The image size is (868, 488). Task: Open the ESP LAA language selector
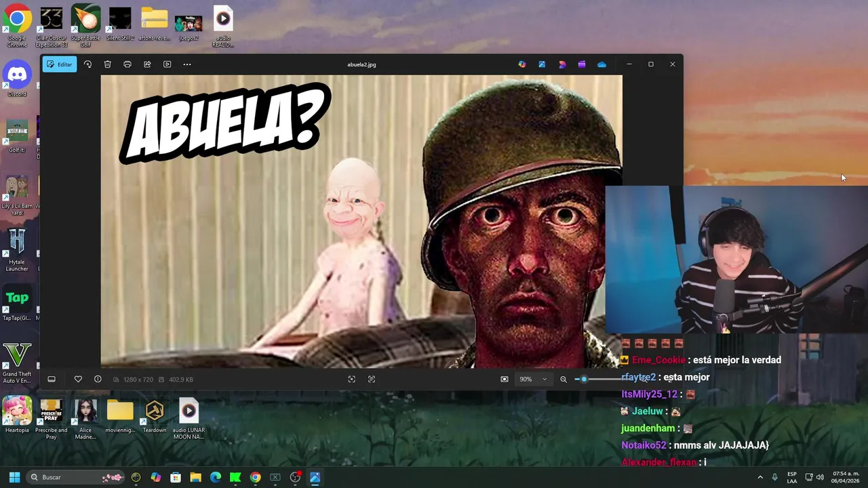(x=792, y=477)
